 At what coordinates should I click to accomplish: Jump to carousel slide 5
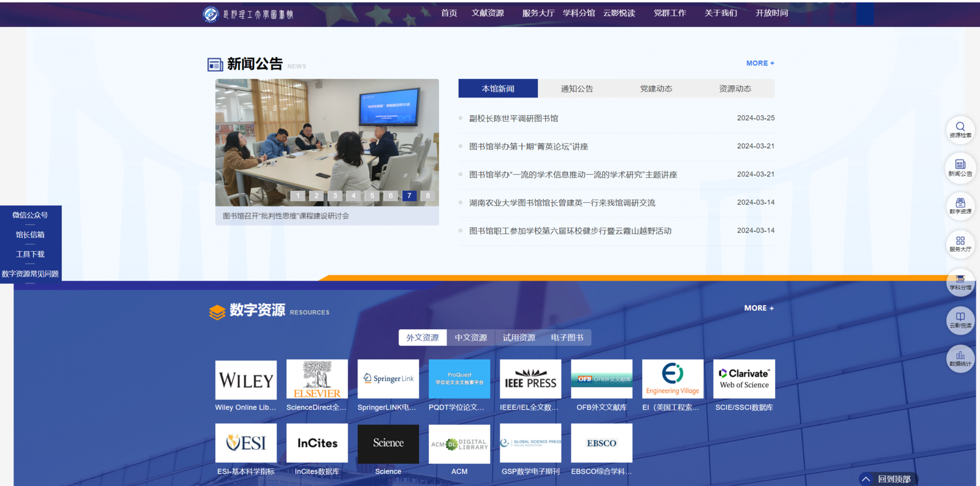372,196
